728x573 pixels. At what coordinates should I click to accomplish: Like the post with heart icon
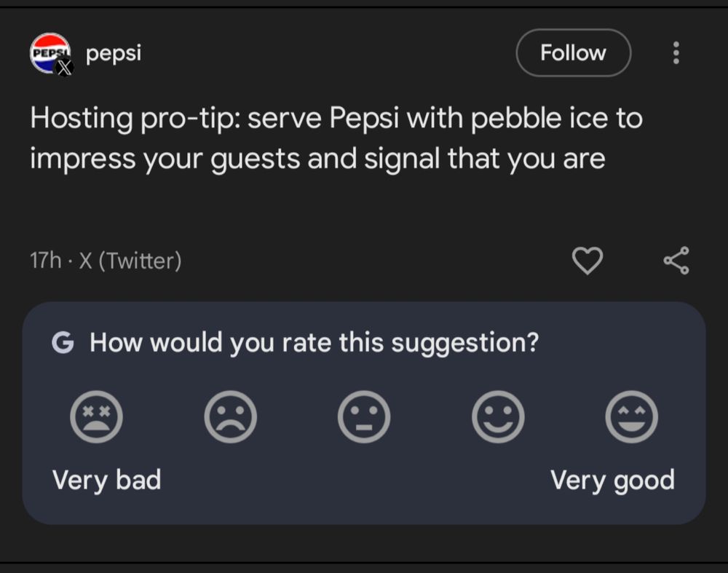coord(587,261)
